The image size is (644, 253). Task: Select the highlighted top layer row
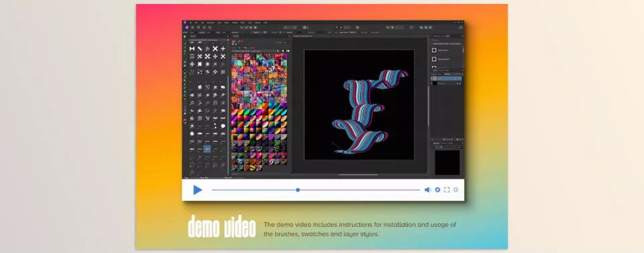[446, 79]
